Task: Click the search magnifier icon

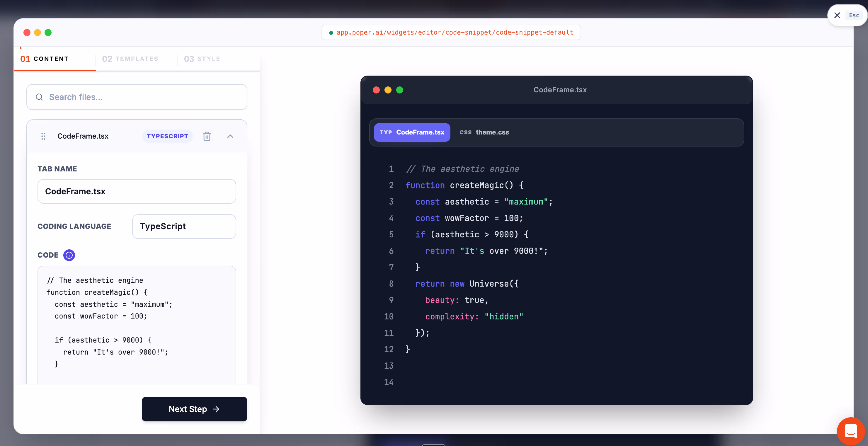Action: [x=40, y=97]
